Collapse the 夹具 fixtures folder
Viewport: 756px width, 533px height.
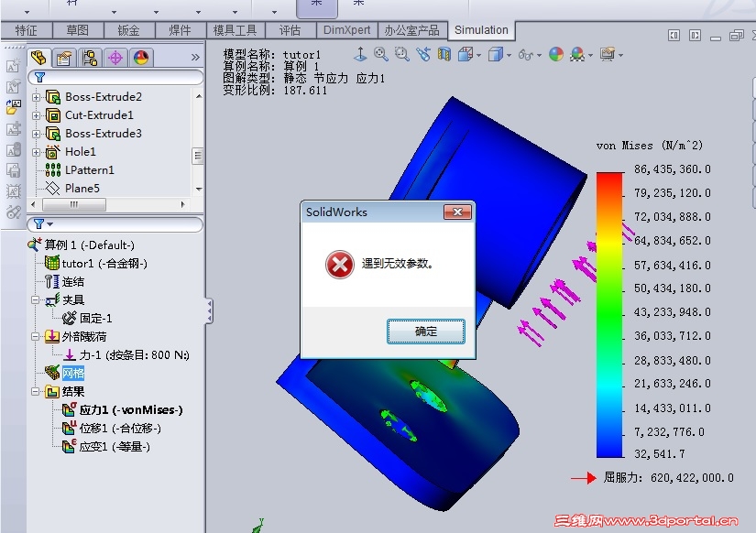pos(35,299)
